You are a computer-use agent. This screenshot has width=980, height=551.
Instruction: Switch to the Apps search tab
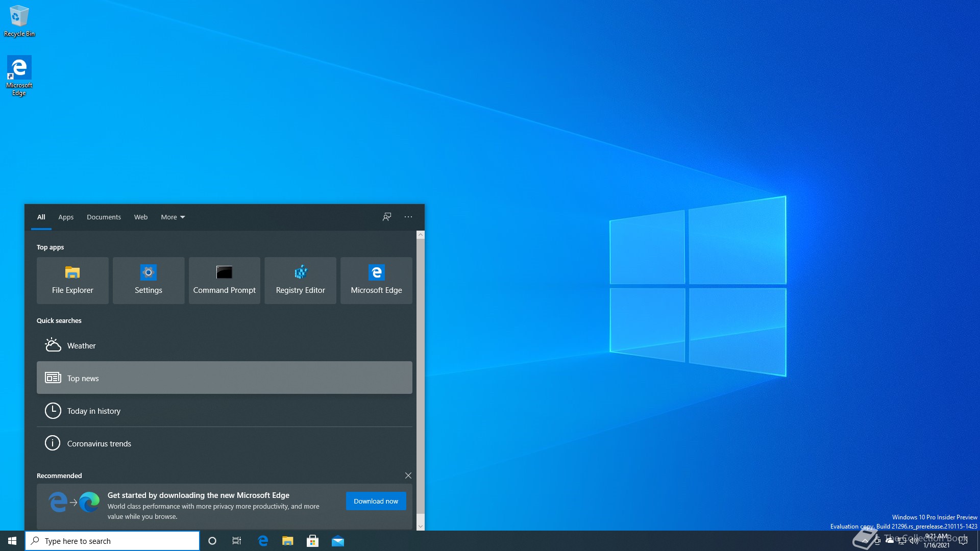(x=66, y=217)
